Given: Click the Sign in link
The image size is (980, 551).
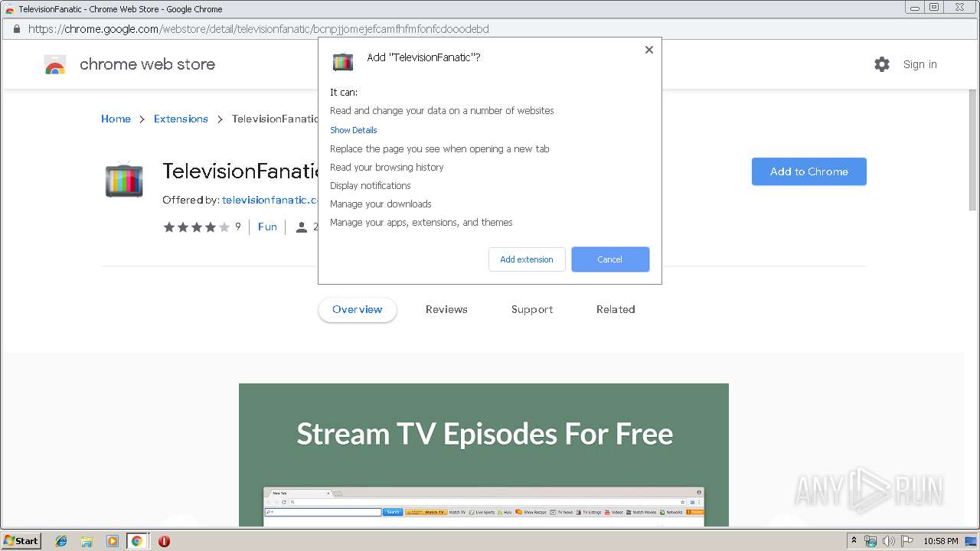Looking at the screenshot, I should click(920, 64).
